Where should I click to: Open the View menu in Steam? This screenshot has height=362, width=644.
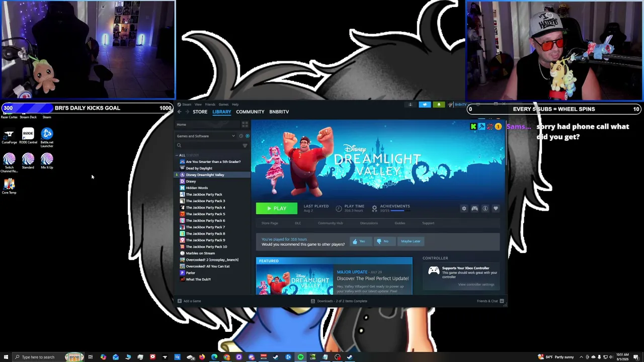198,105
